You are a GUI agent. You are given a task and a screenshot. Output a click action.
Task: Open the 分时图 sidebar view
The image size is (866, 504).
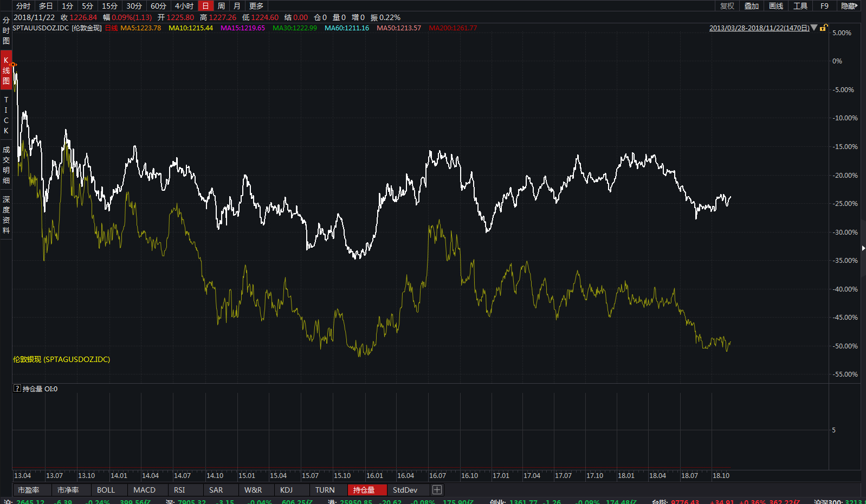click(6, 30)
